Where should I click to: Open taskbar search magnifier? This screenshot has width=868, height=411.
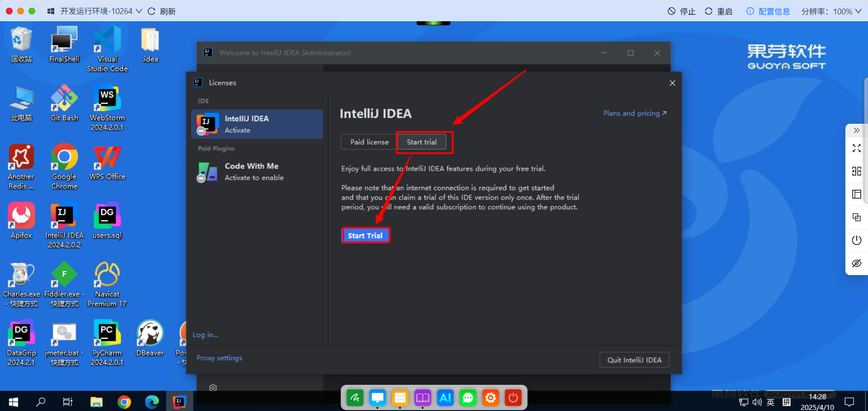[41, 402]
